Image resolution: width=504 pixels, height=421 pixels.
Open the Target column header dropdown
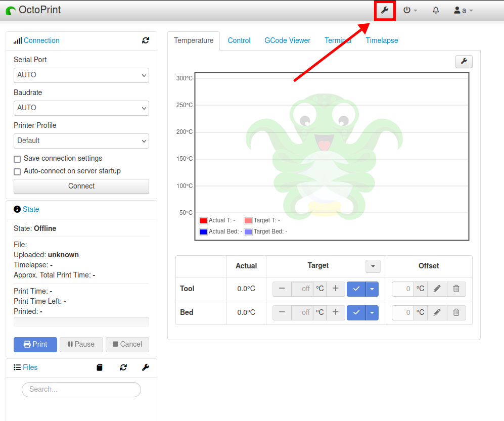[x=373, y=266]
